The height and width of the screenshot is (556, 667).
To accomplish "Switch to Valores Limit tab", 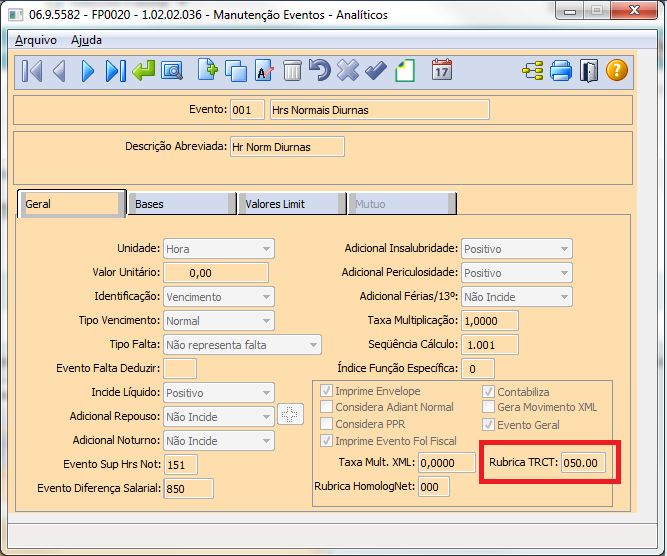I will tap(292, 204).
